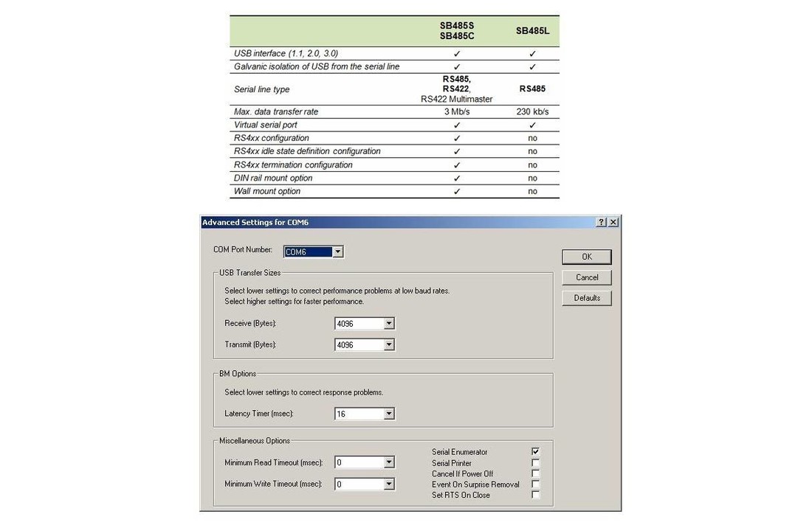Open the Latency Timer (msec) dropdown
The image size is (812, 531).
coord(389,414)
